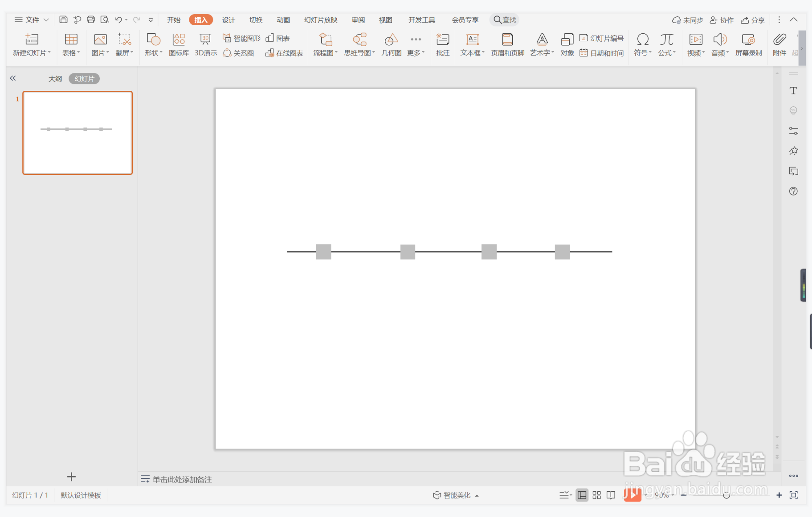
Task: Switch to the 设计 tab
Action: [228, 20]
